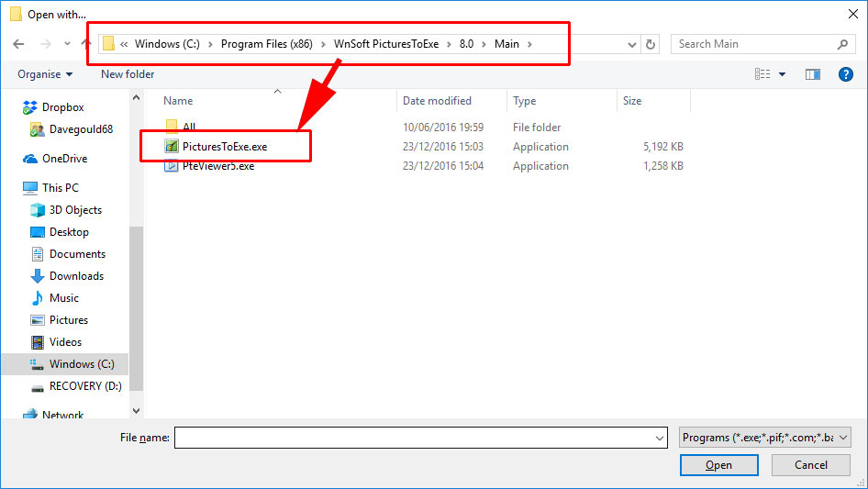The height and width of the screenshot is (489, 868).
Task: Go up one folder level
Action: pos(84,44)
